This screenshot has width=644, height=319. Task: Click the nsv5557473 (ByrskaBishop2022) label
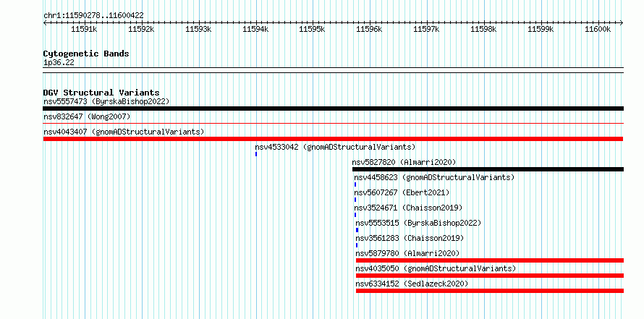(x=106, y=101)
